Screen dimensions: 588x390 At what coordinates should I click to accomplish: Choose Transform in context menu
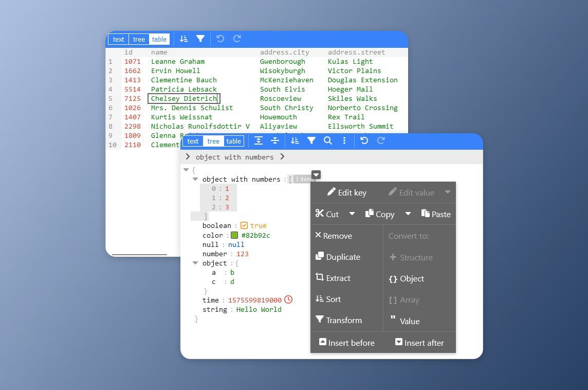(x=339, y=320)
